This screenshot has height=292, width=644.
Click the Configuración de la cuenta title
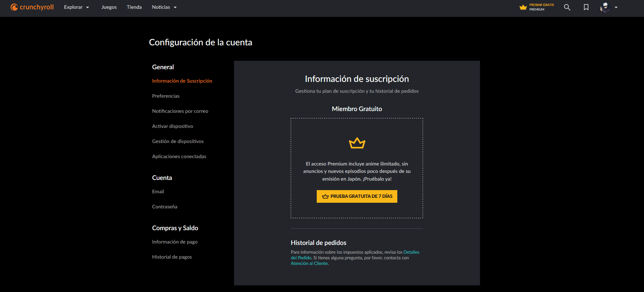201,42
